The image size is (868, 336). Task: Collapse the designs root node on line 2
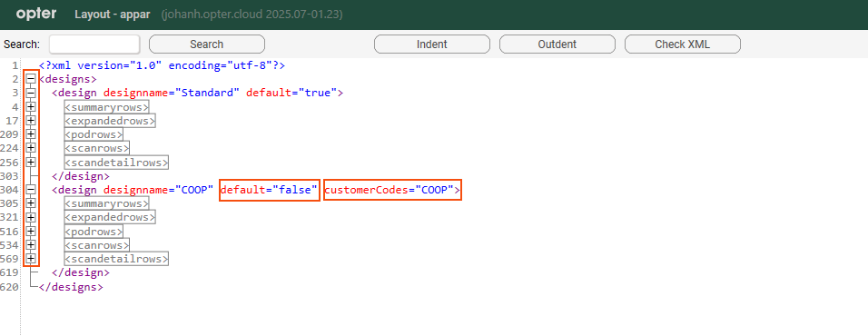(x=31, y=79)
